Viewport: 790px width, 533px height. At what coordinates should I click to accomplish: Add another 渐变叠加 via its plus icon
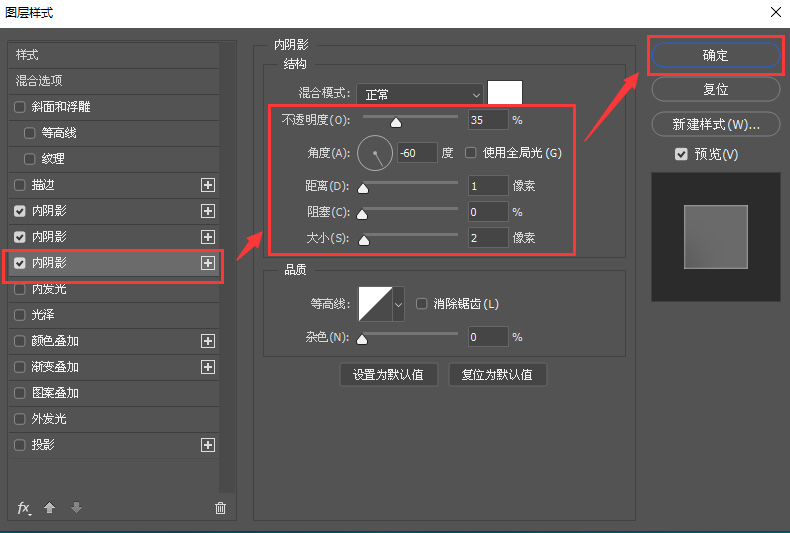pos(208,367)
